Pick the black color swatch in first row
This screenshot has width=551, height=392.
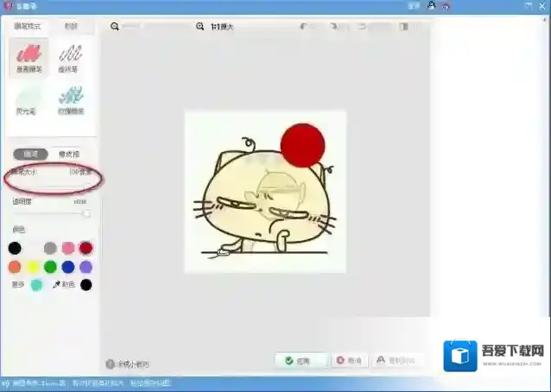[15, 248]
